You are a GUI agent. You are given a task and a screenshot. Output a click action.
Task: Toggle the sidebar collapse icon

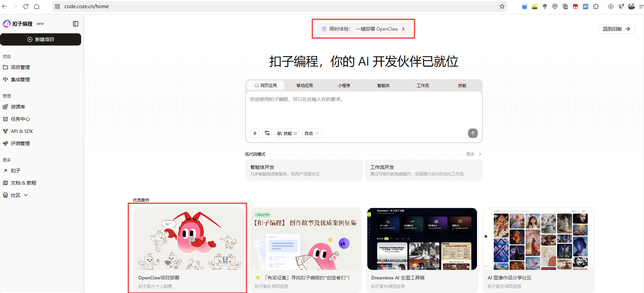[x=76, y=24]
